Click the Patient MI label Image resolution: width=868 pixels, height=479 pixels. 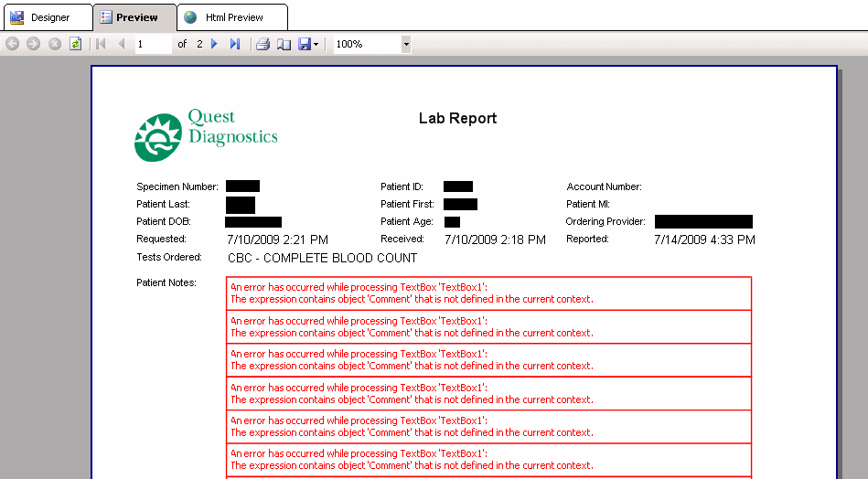(x=588, y=204)
